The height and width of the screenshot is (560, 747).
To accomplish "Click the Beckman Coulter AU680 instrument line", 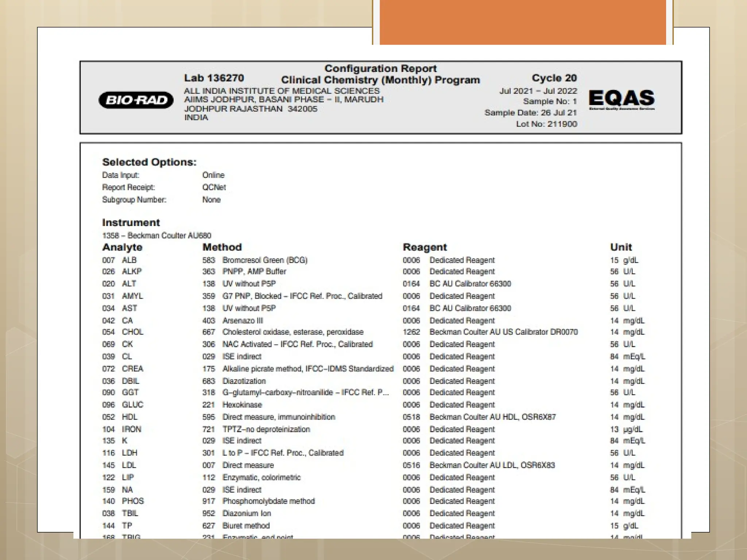I will [156, 236].
